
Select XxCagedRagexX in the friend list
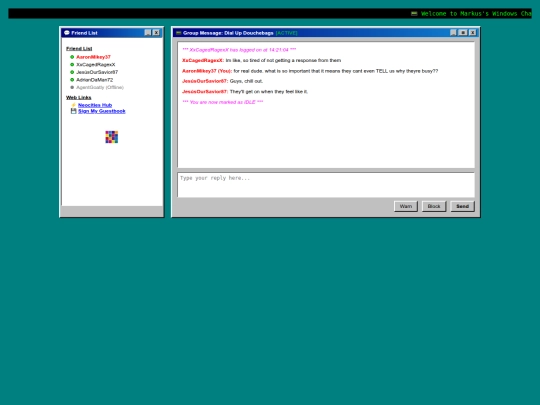[x=96, y=64]
